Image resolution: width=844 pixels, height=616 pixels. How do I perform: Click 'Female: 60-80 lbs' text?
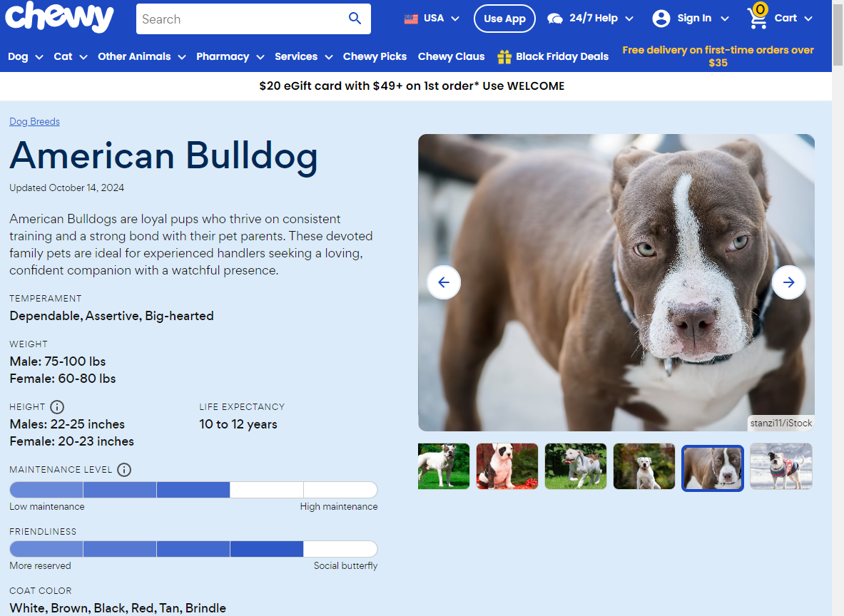point(63,379)
